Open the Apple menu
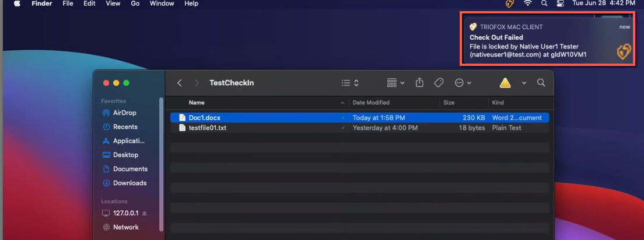644x240 pixels. point(17,4)
